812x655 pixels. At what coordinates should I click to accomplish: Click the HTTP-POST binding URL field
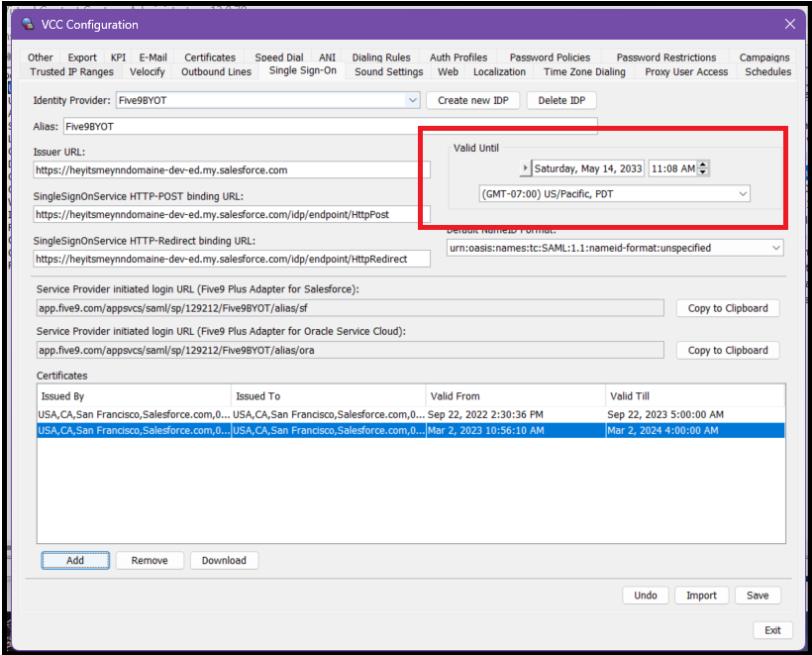tap(232, 214)
